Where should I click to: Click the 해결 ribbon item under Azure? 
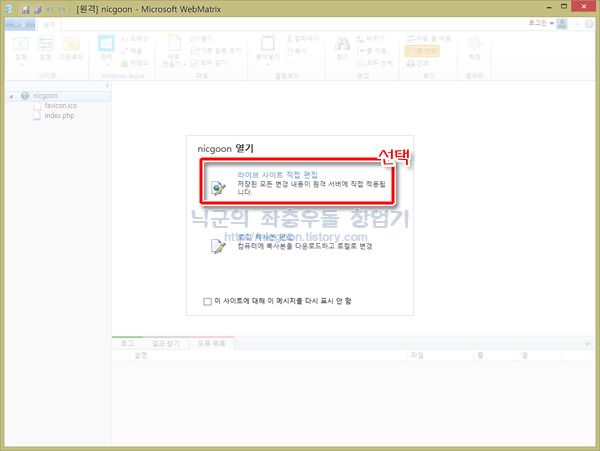[x=132, y=51]
